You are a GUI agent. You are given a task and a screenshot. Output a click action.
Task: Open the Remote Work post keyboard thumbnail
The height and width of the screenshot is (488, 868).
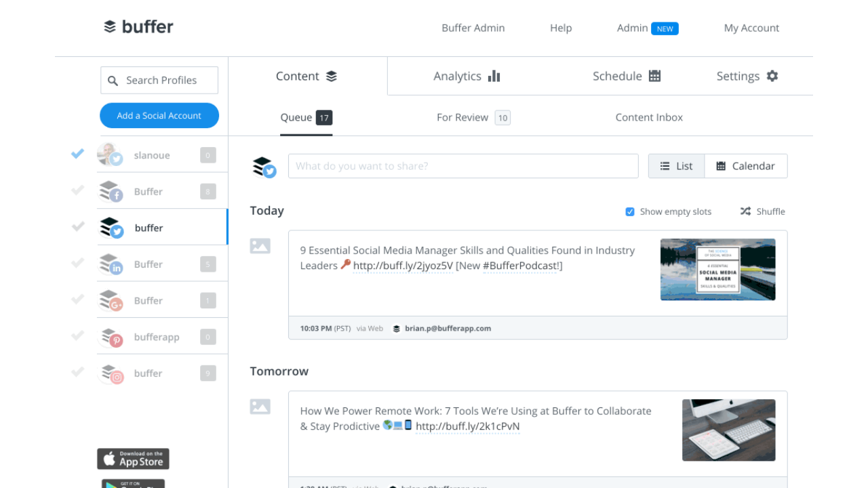[729, 430]
